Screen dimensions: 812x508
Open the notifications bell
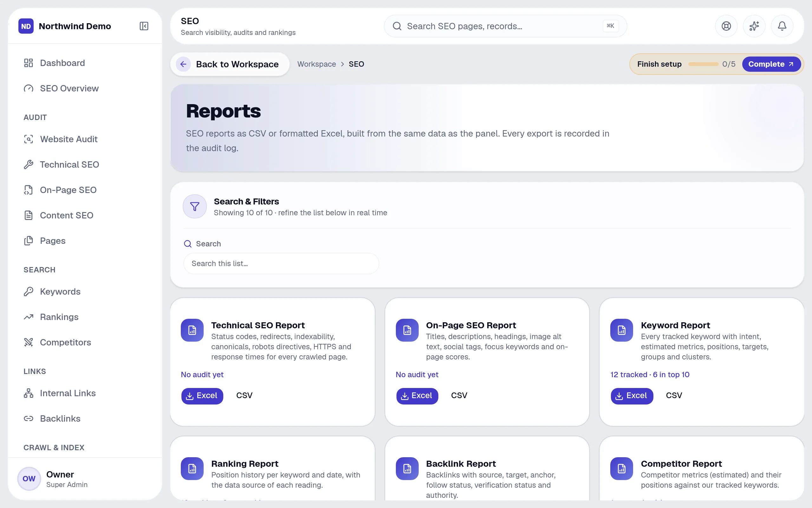pos(782,26)
